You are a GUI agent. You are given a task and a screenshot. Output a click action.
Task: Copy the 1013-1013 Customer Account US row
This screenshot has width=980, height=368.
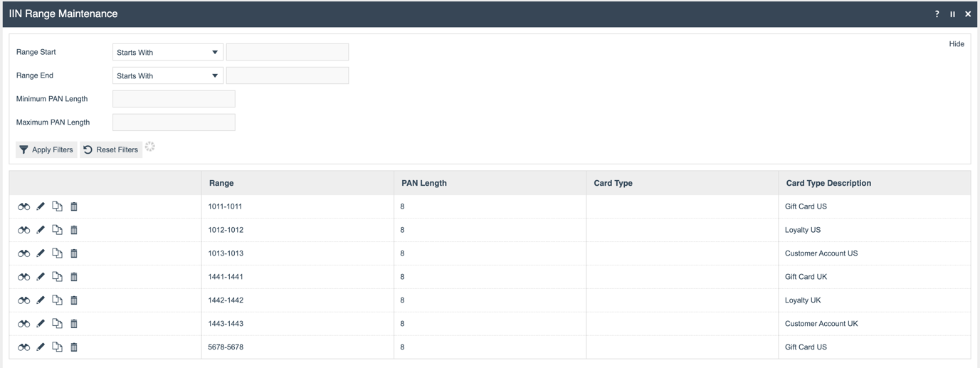57,253
